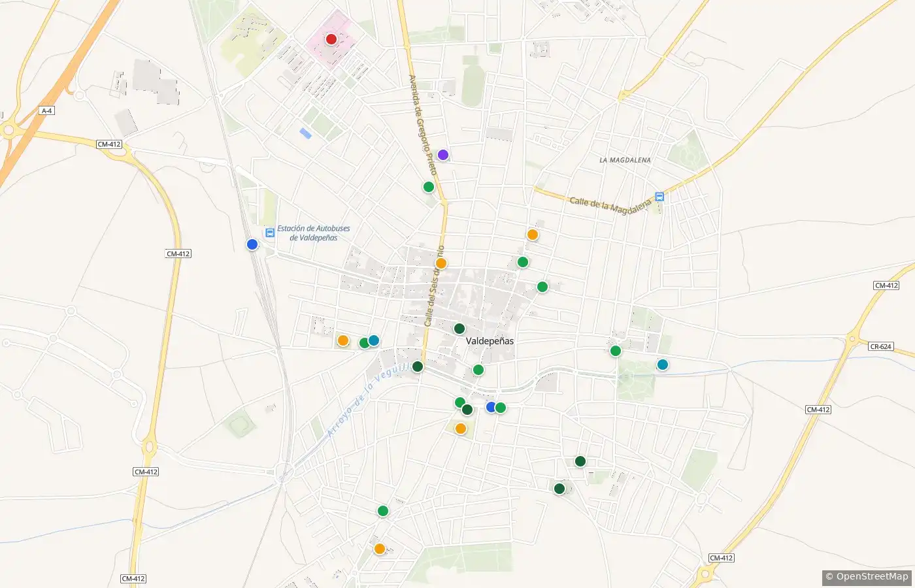The height and width of the screenshot is (588, 915).
Task: Select the dark green marker at the far southeast
Action: pos(559,489)
